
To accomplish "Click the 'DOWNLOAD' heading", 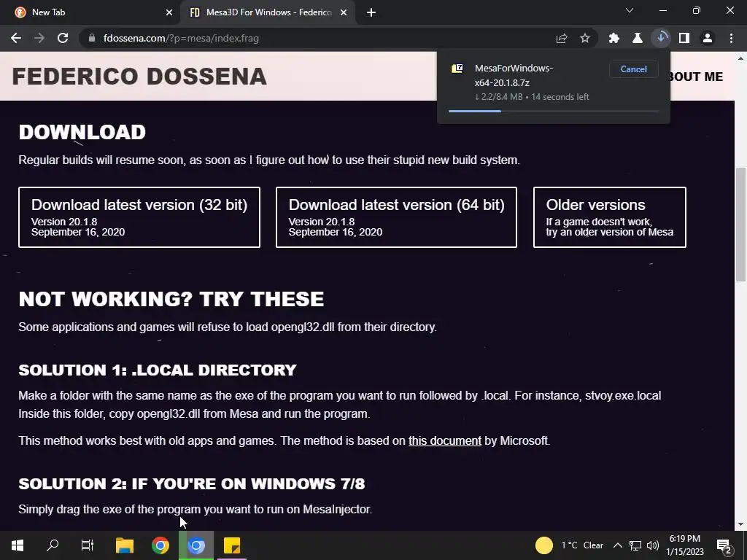I will pyautogui.click(x=82, y=132).
